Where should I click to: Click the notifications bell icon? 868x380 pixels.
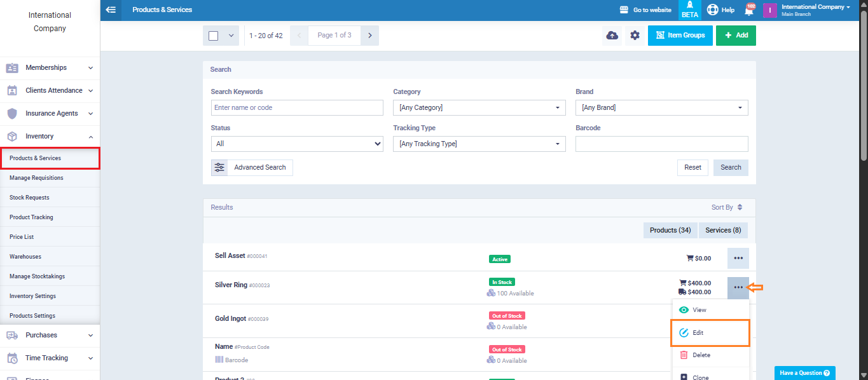[749, 10]
